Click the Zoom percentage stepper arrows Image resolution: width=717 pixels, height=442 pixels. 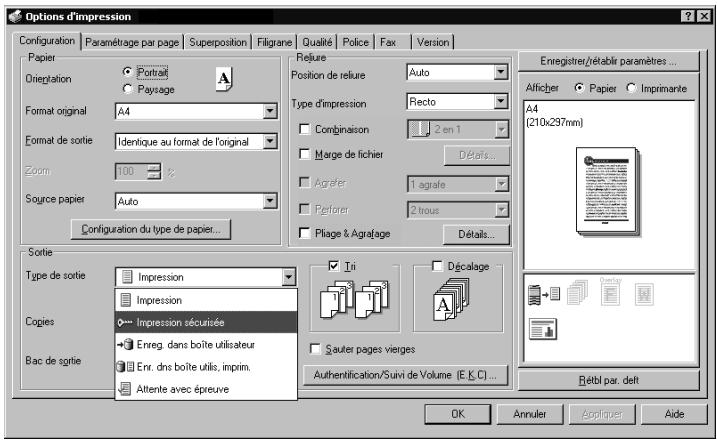click(x=154, y=171)
